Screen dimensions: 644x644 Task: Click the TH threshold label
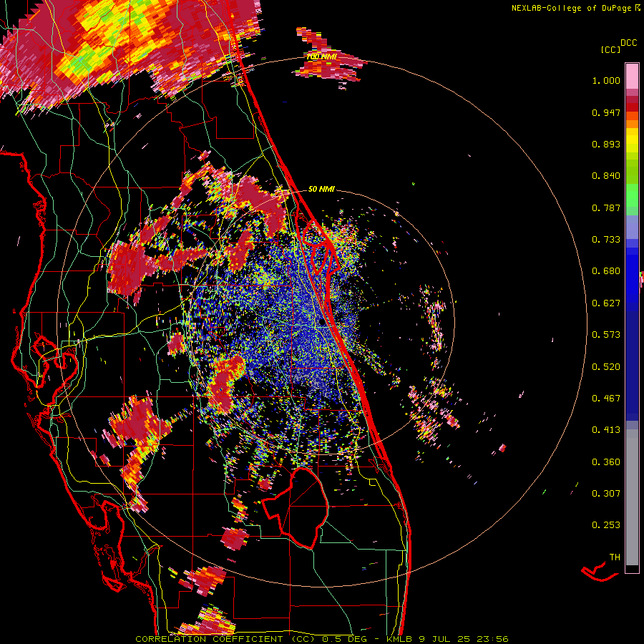615,557
